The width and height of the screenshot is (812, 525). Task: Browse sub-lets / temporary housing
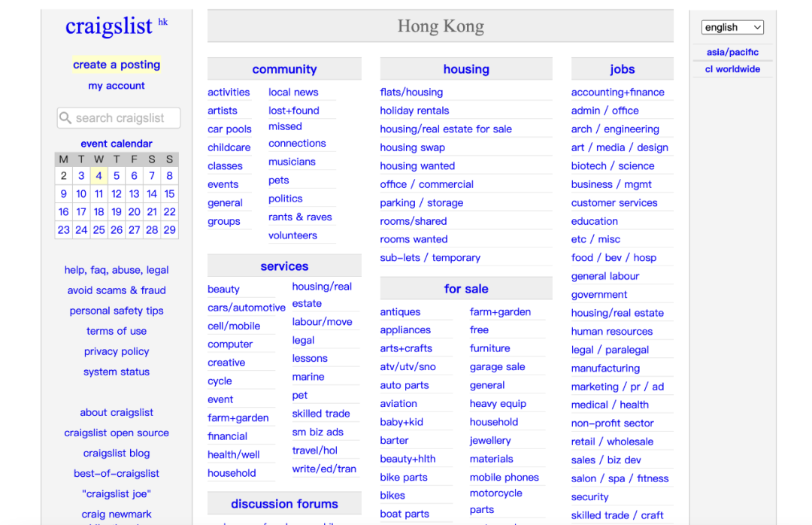click(430, 257)
